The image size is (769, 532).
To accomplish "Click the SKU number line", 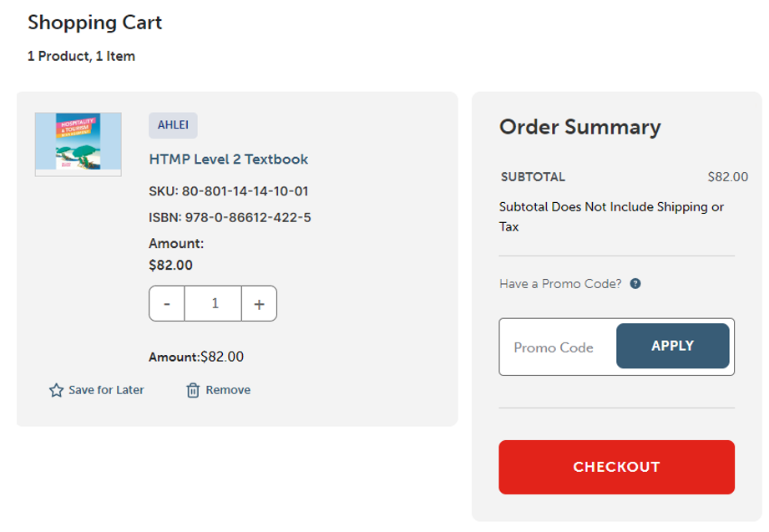I will [229, 191].
